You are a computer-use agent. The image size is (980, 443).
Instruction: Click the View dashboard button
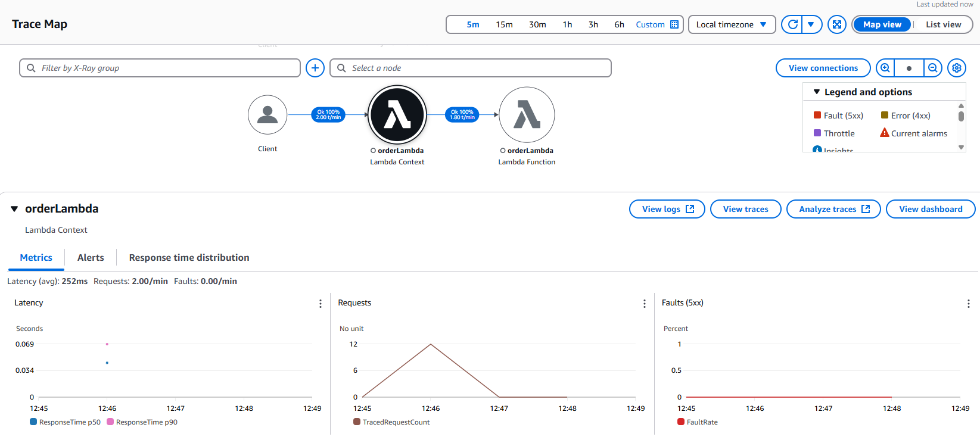(931, 209)
